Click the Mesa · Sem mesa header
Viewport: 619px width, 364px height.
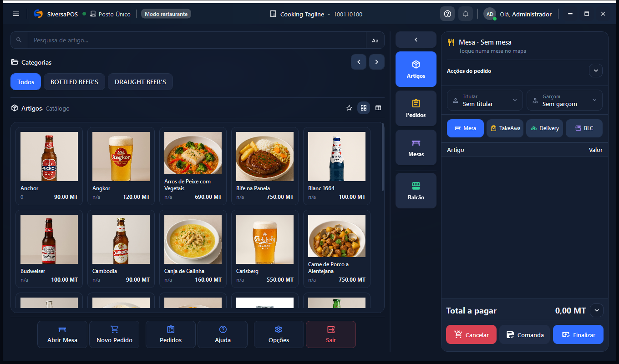485,42
